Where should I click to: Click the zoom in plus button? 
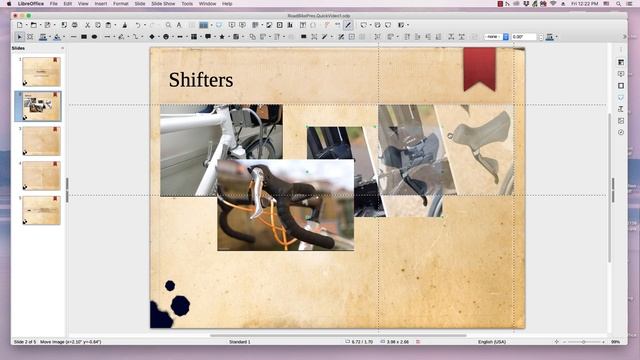pyautogui.click(x=604, y=342)
